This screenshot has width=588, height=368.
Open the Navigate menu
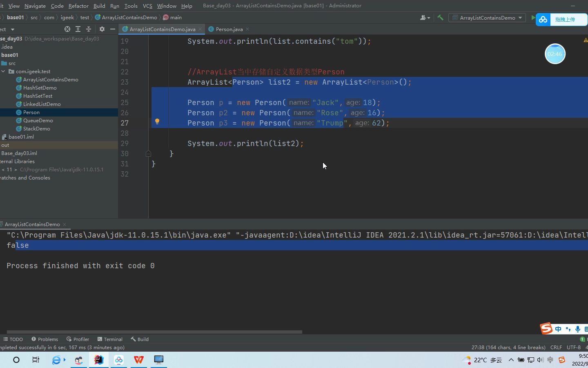coord(35,6)
